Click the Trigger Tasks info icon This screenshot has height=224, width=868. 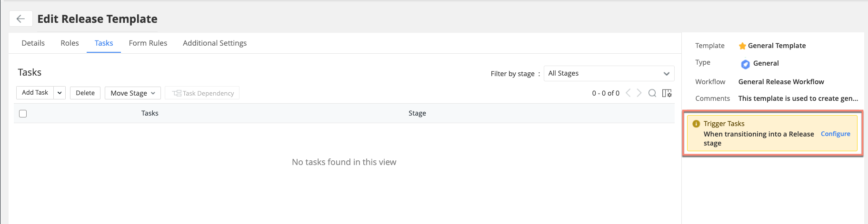pyautogui.click(x=696, y=124)
